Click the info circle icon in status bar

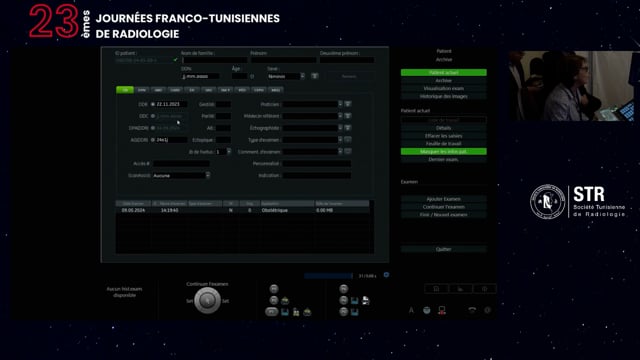point(487,310)
